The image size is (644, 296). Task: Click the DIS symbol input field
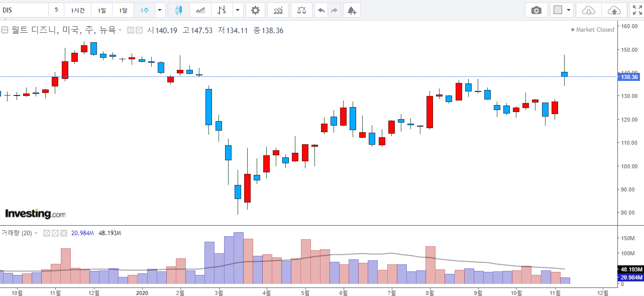(x=24, y=10)
